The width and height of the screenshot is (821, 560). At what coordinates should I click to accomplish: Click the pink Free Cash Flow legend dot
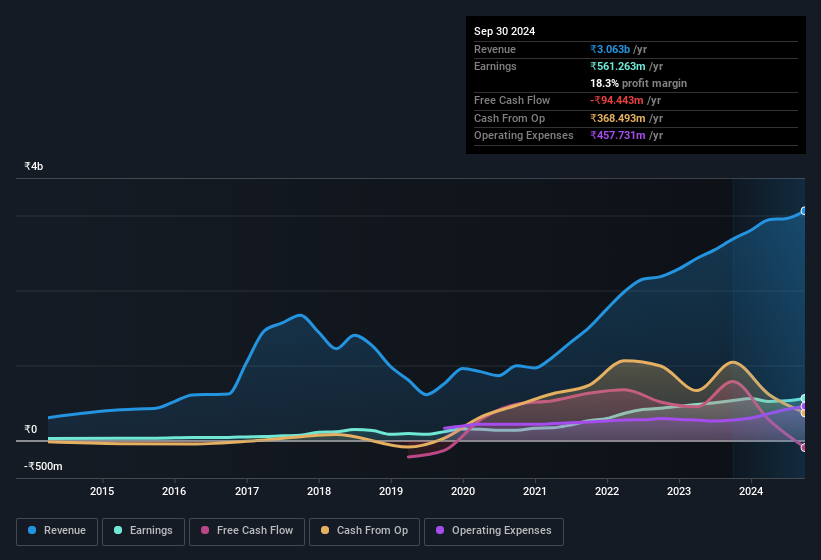click(205, 530)
